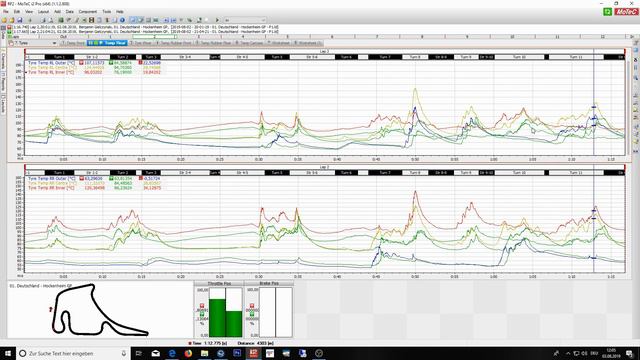This screenshot has height=360, width=640.
Task: Open Task View from the taskbar
Action: 139,353
